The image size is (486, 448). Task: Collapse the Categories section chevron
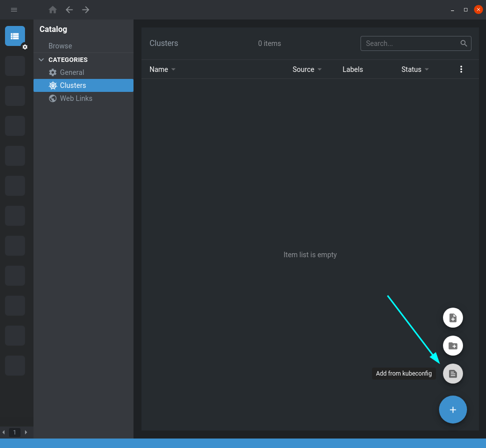41,59
